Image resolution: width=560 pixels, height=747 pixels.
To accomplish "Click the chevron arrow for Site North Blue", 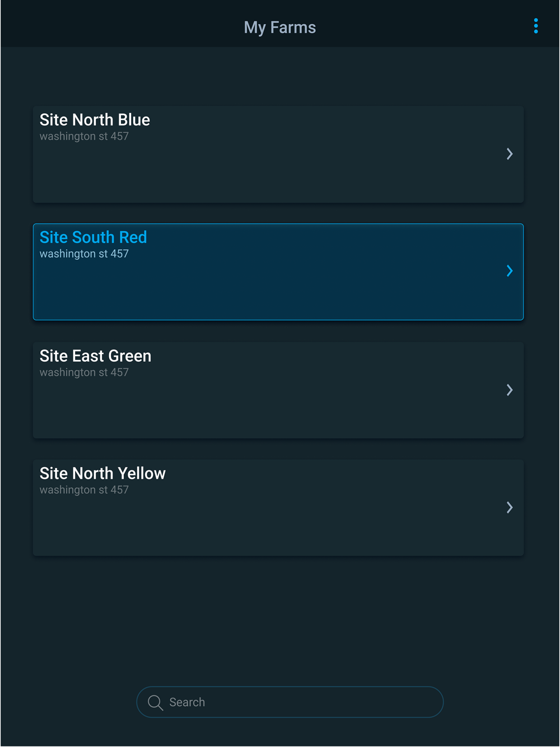I will click(x=510, y=154).
